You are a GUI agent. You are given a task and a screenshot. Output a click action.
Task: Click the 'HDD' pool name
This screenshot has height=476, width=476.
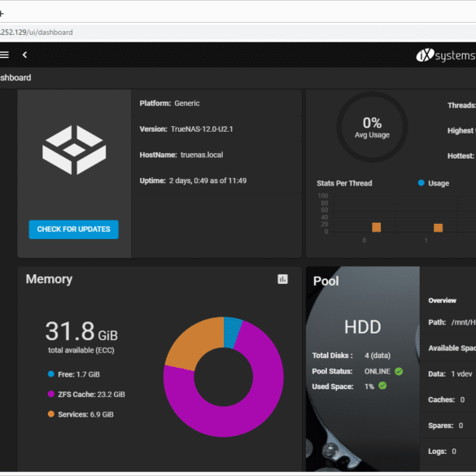(x=362, y=327)
